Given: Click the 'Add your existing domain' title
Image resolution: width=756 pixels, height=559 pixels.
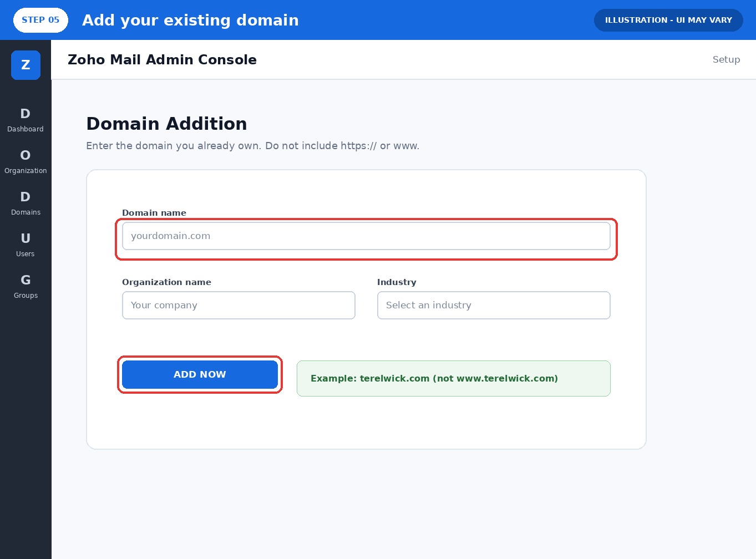Looking at the screenshot, I should 190,20.
